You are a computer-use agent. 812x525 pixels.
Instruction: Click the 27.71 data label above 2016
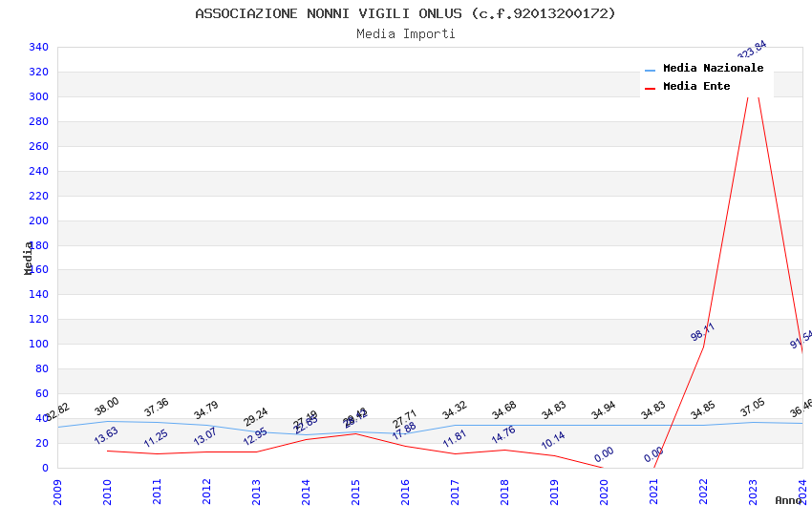tap(404, 419)
